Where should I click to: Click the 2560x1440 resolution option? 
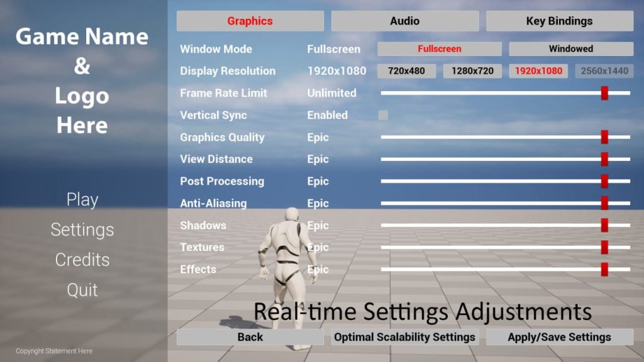point(604,70)
